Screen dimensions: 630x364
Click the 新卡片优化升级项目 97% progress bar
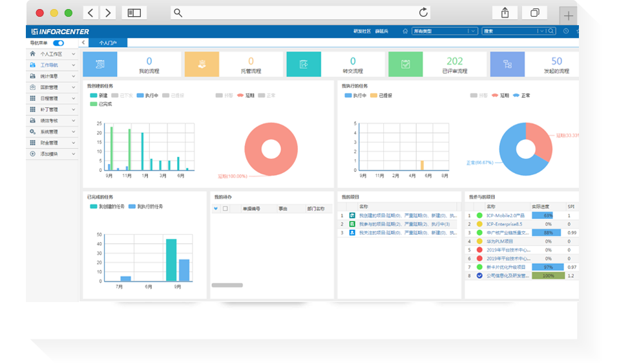tap(547, 267)
